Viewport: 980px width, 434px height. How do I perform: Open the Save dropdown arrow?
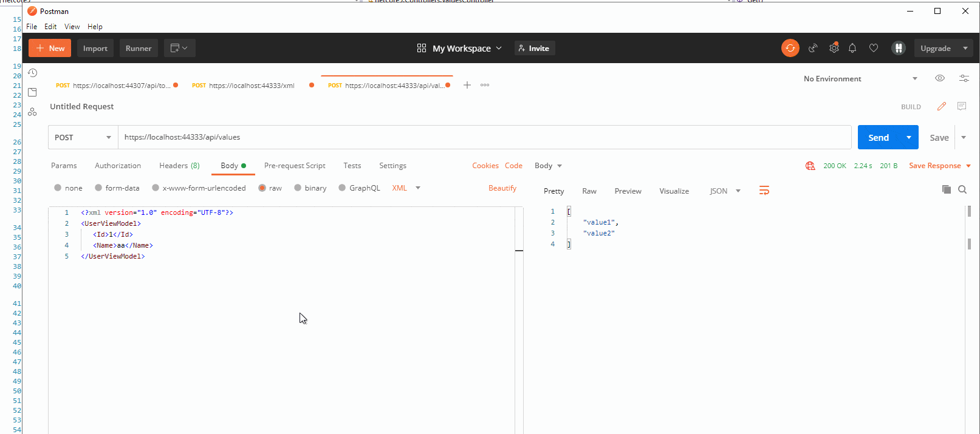point(964,137)
